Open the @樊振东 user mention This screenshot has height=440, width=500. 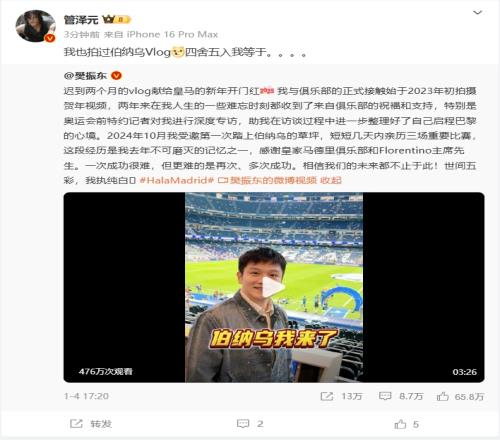(x=85, y=76)
